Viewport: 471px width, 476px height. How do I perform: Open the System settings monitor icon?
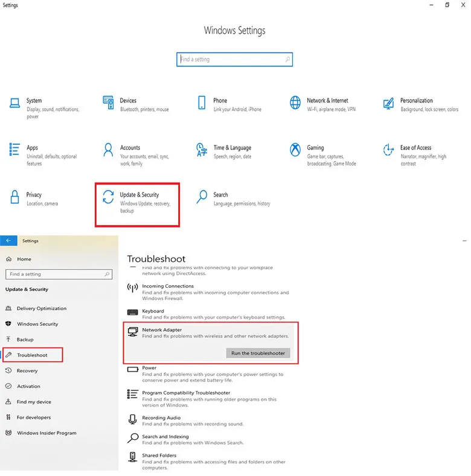click(14, 103)
